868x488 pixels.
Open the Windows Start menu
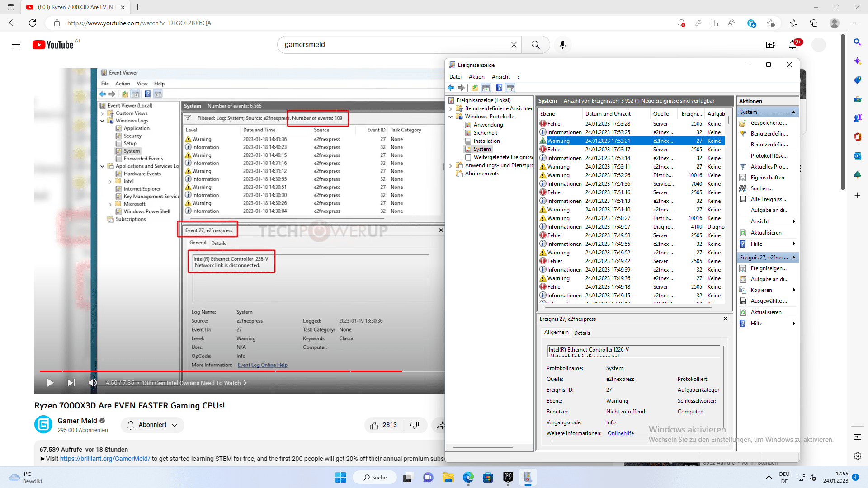tap(340, 478)
